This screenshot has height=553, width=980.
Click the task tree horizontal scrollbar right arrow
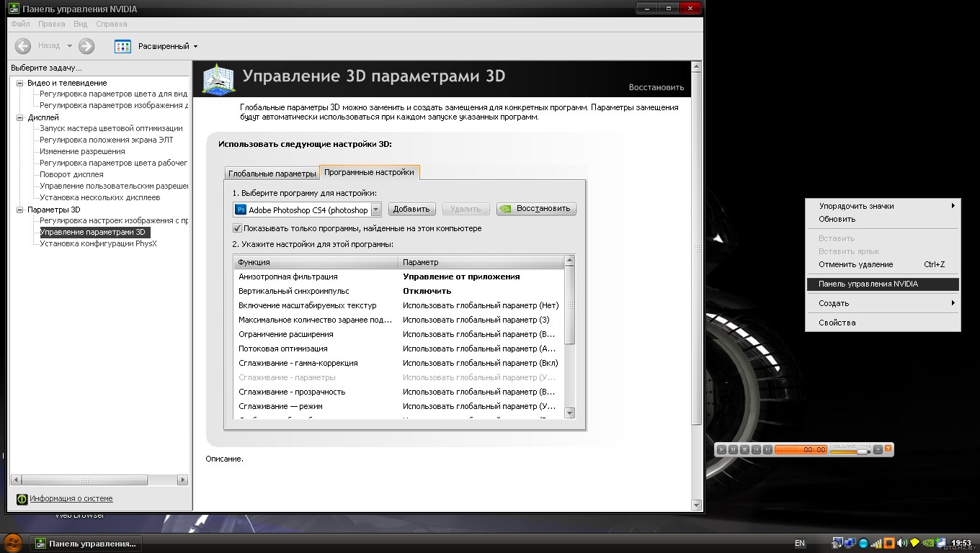click(182, 480)
